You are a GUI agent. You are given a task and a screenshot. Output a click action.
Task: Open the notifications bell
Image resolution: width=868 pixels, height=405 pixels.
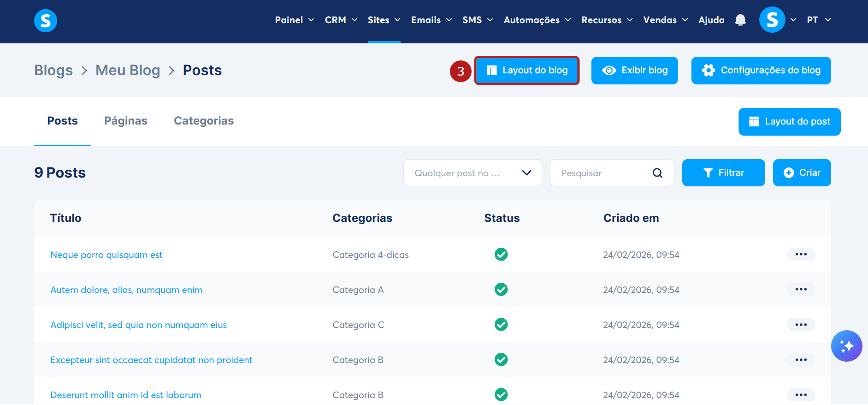point(740,20)
